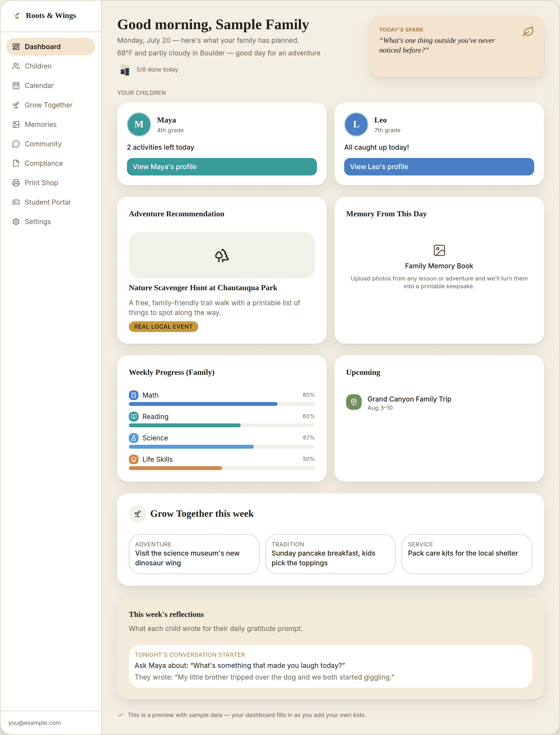
Task: Click the Science 67% progress bar
Action: point(222,447)
